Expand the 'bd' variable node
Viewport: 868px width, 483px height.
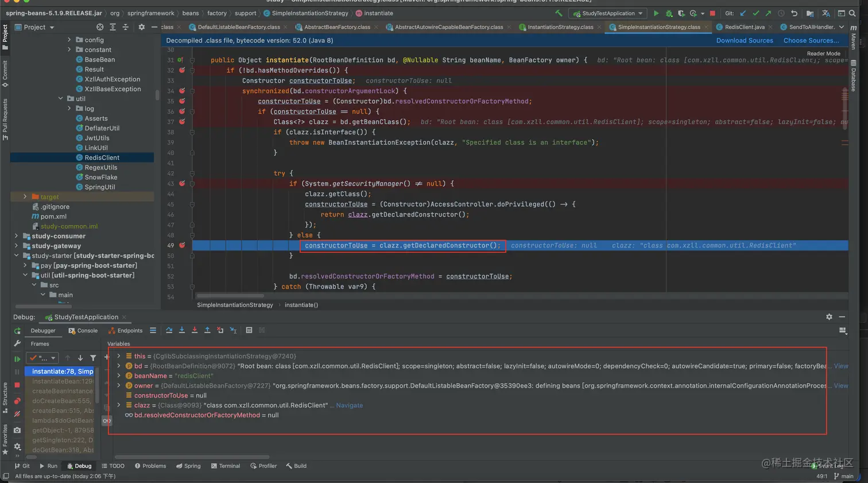coord(119,366)
